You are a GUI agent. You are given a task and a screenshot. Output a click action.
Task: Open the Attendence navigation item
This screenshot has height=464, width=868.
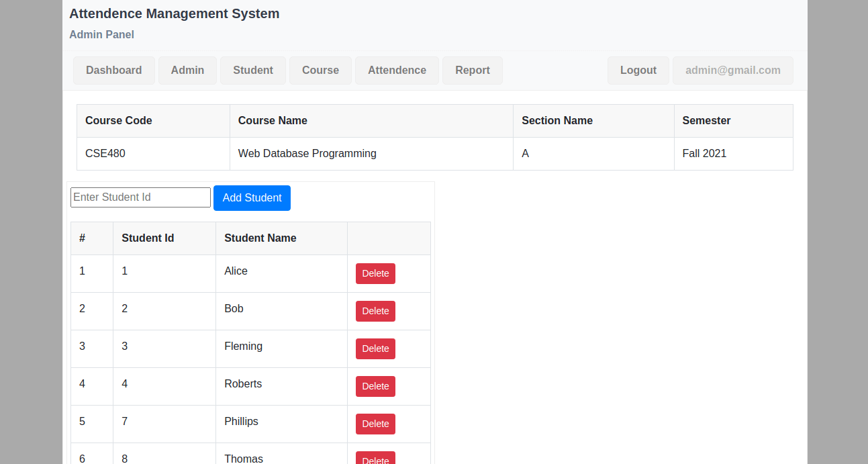tap(397, 71)
